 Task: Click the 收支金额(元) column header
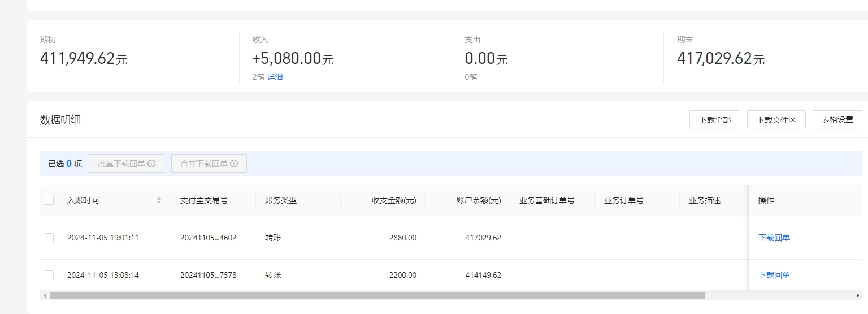click(x=394, y=200)
